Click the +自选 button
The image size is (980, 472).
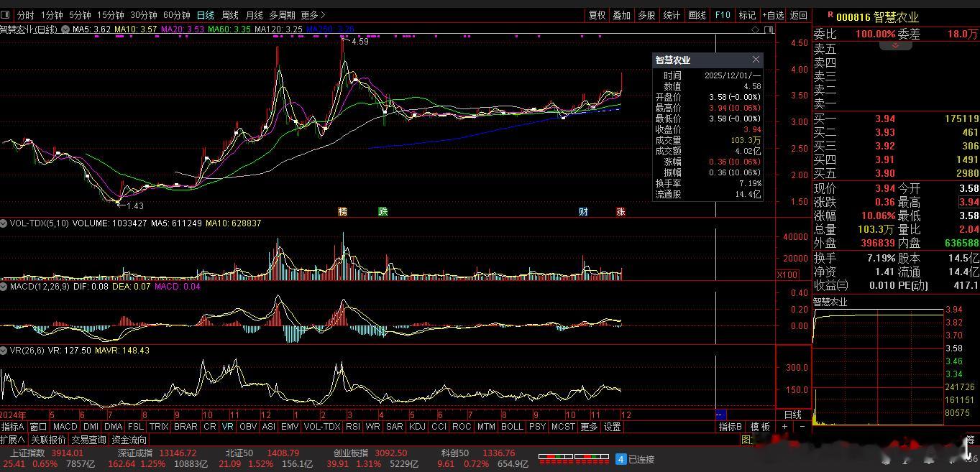pyautogui.click(x=773, y=15)
